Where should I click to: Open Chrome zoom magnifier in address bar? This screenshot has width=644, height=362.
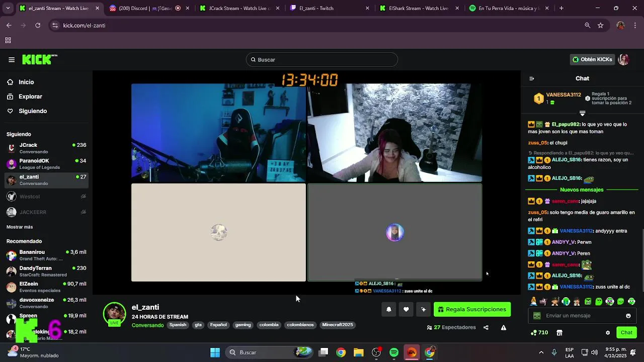[x=587, y=25]
